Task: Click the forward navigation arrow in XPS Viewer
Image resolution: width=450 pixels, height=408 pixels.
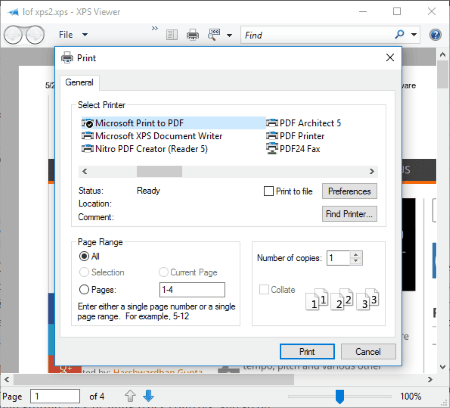Action: coord(35,35)
